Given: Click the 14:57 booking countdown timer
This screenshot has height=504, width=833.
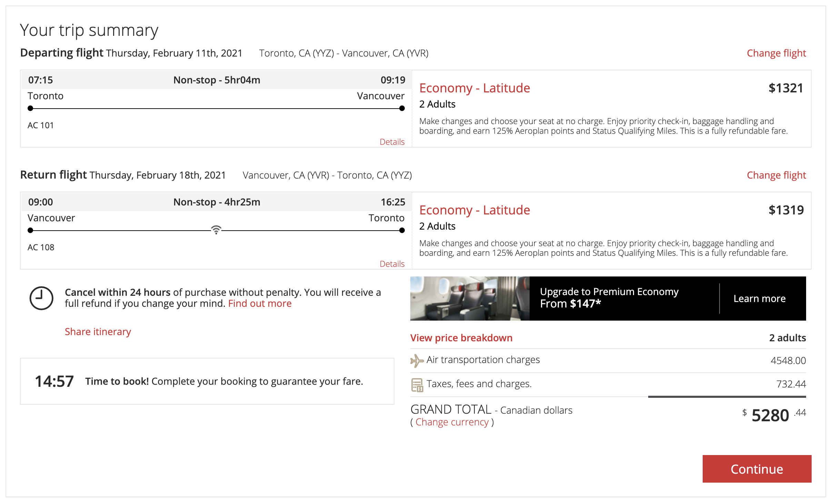Looking at the screenshot, I should point(54,381).
